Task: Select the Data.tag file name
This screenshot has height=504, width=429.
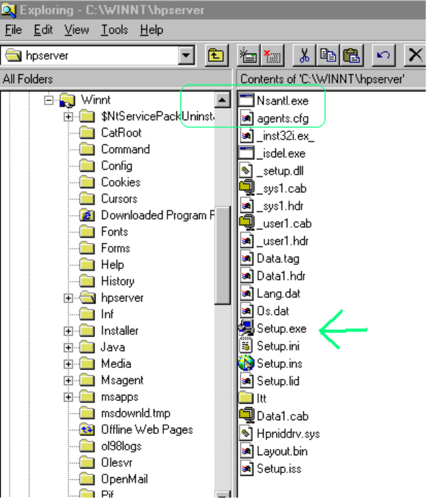Action: coord(278,260)
